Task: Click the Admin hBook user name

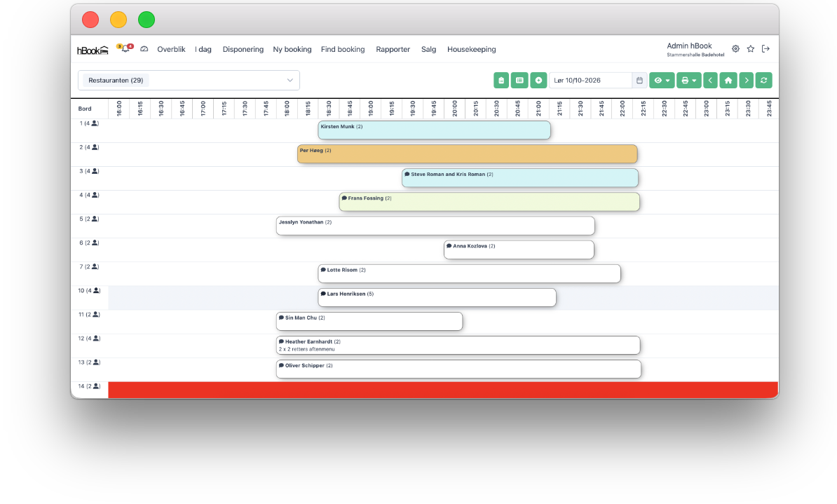Action: (689, 46)
